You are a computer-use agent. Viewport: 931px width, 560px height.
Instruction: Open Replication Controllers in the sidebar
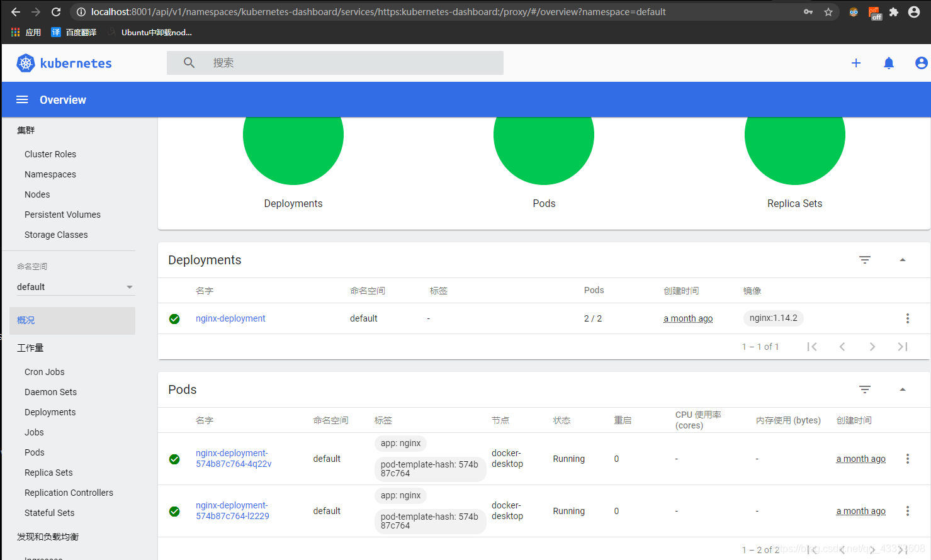(69, 493)
